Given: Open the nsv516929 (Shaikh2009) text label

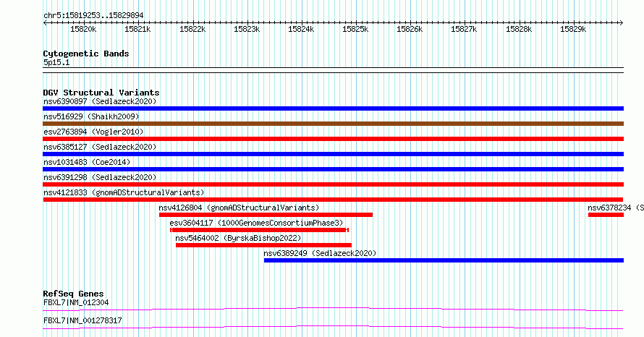Looking at the screenshot, I should coord(91,116).
